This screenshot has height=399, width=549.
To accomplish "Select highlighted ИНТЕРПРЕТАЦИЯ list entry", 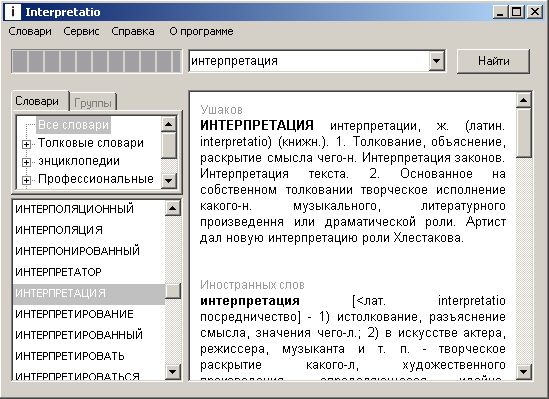I will (x=89, y=293).
